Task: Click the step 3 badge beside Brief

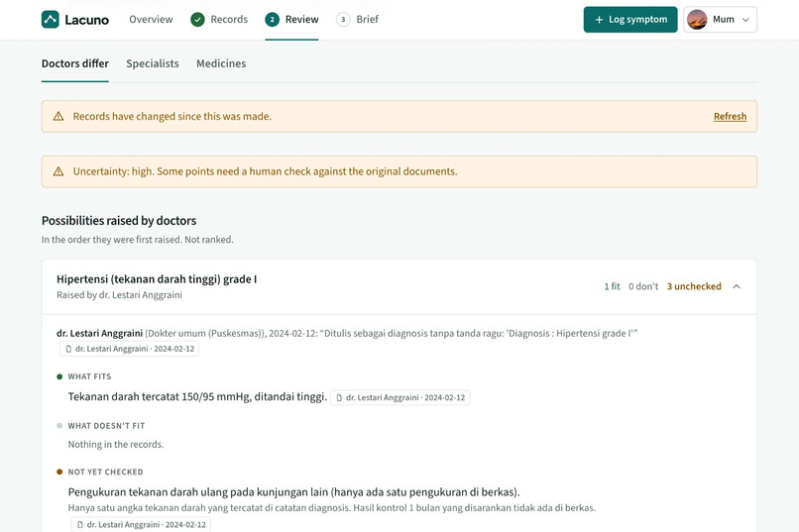Action: tap(343, 20)
